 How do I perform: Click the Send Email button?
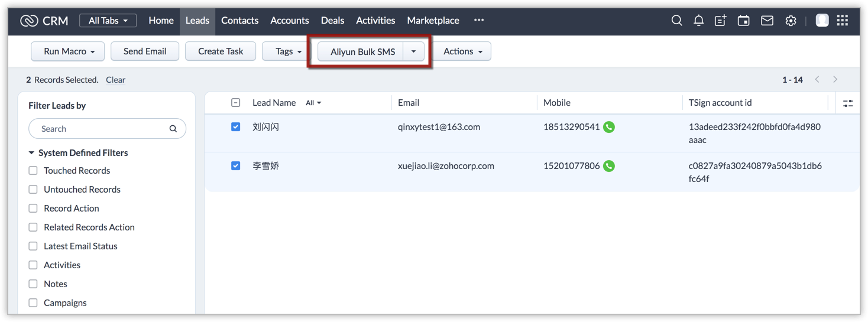[145, 51]
